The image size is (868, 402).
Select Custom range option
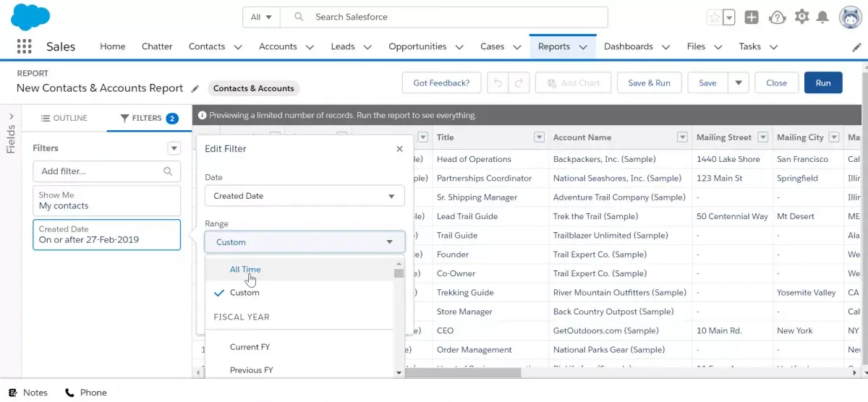(299, 293)
